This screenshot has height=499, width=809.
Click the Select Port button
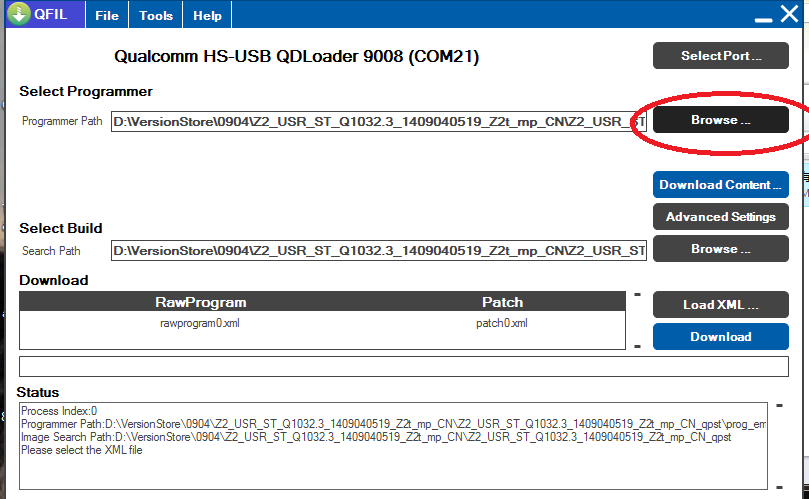[720, 56]
